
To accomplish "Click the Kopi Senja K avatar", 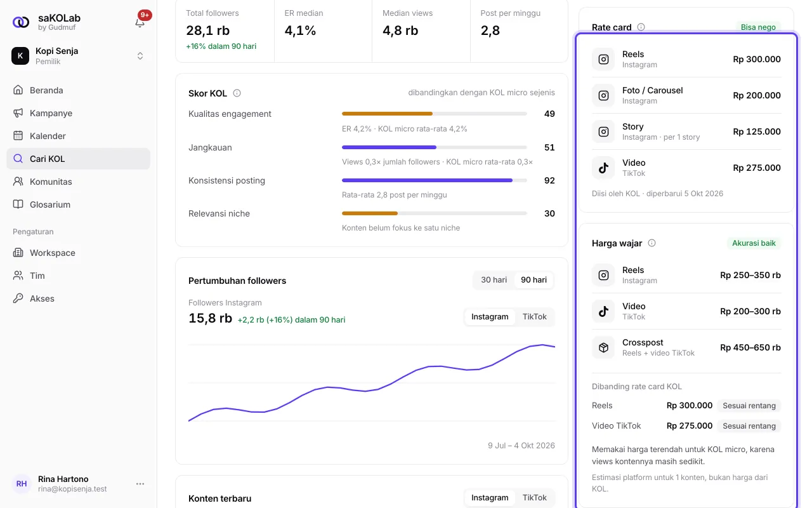I will [20, 56].
